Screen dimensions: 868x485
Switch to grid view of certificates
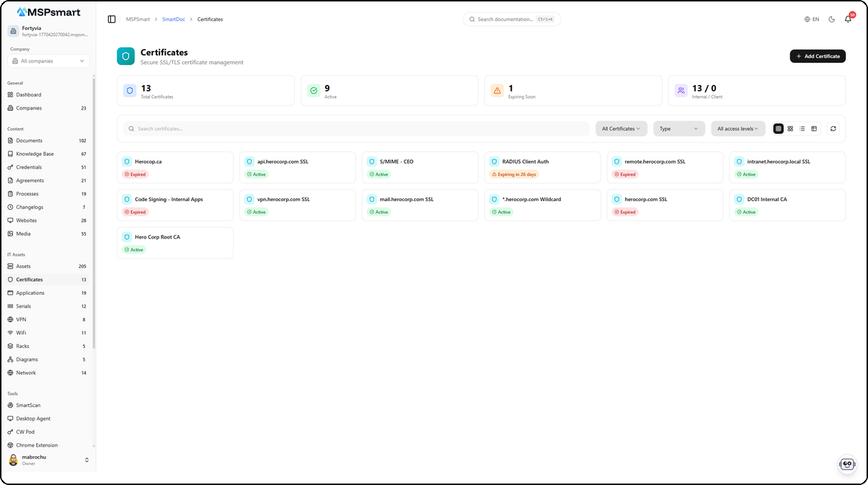pyautogui.click(x=790, y=128)
